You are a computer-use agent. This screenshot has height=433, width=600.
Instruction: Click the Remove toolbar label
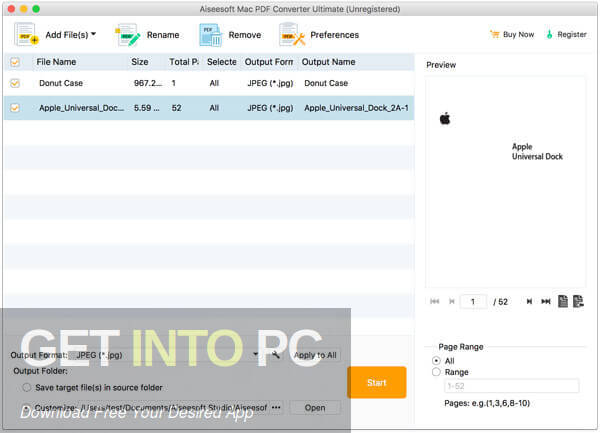tap(245, 35)
